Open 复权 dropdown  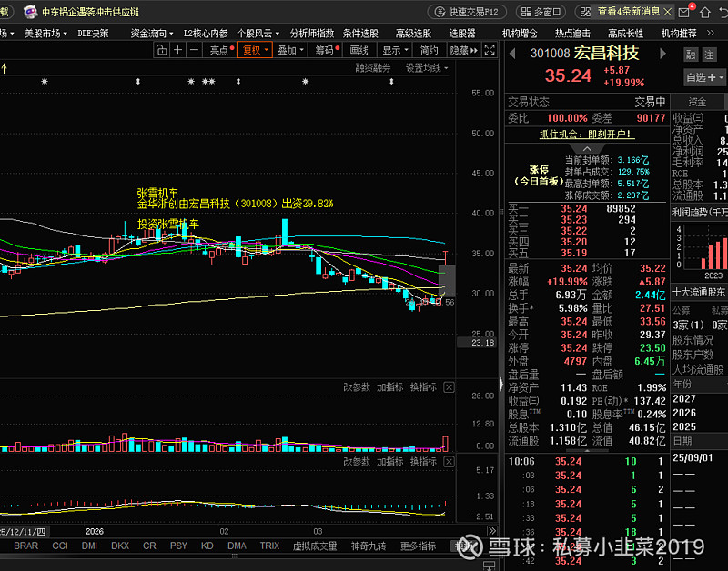(255, 50)
